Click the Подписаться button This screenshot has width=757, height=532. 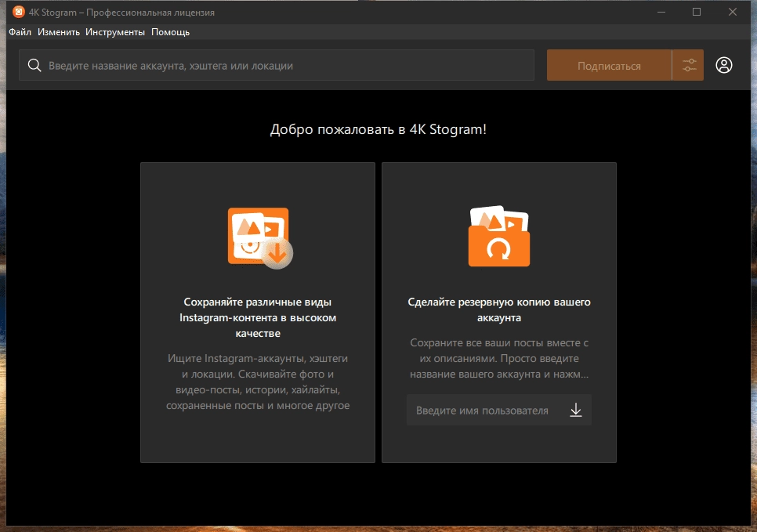pyautogui.click(x=609, y=65)
